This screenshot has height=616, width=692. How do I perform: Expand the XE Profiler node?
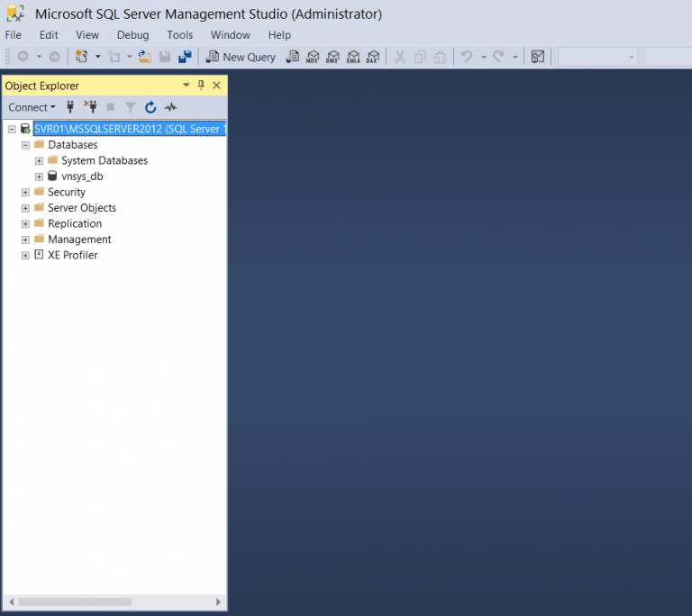[25, 256]
